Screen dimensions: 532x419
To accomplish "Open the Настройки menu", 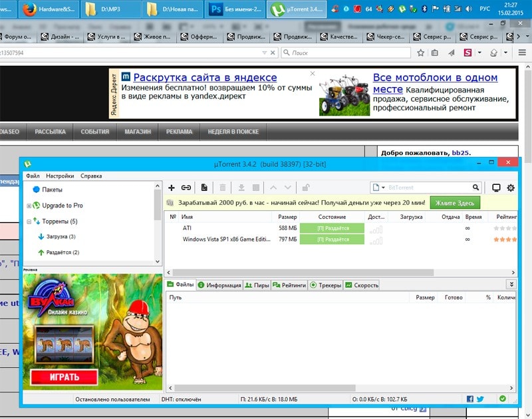I will click(x=60, y=176).
